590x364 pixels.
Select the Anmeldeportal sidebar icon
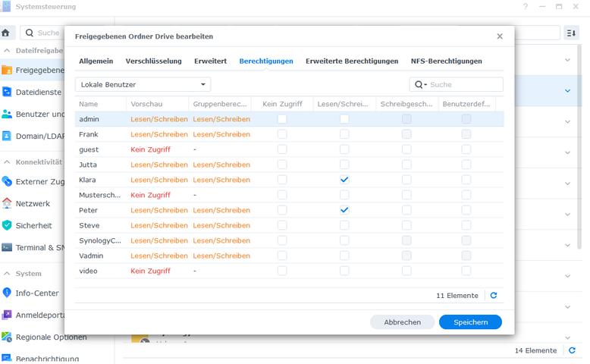(7, 315)
